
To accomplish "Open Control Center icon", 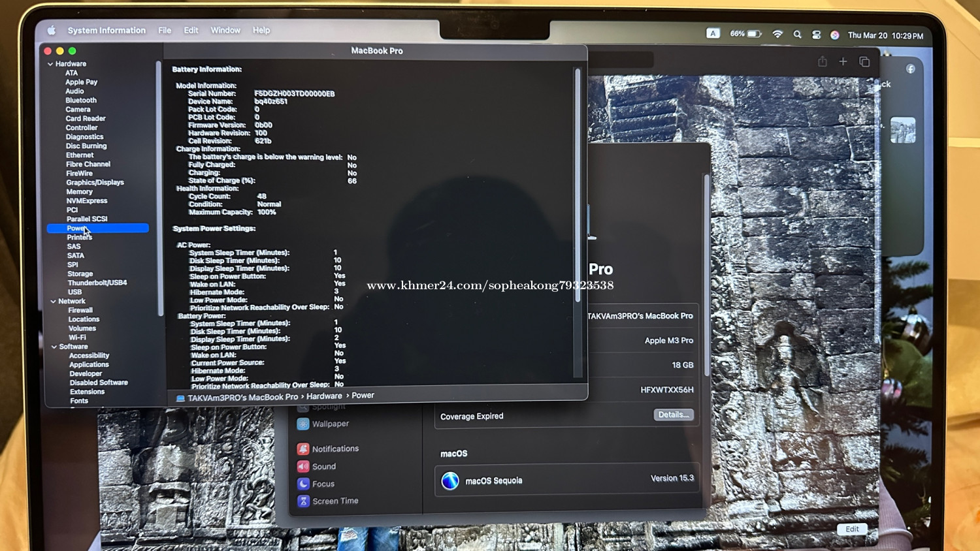I will (x=817, y=35).
